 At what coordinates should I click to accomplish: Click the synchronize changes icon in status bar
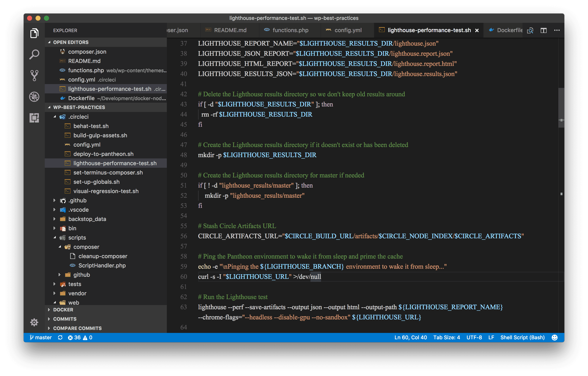[60, 337]
